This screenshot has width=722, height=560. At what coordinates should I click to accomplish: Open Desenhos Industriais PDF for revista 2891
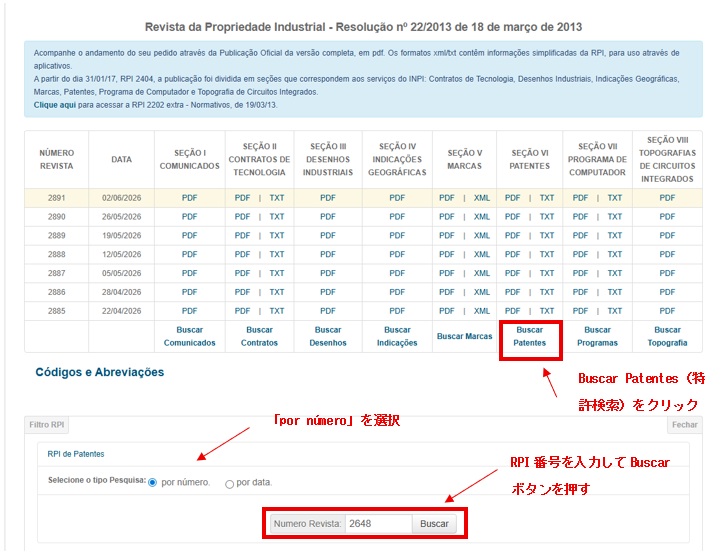pos(328,198)
